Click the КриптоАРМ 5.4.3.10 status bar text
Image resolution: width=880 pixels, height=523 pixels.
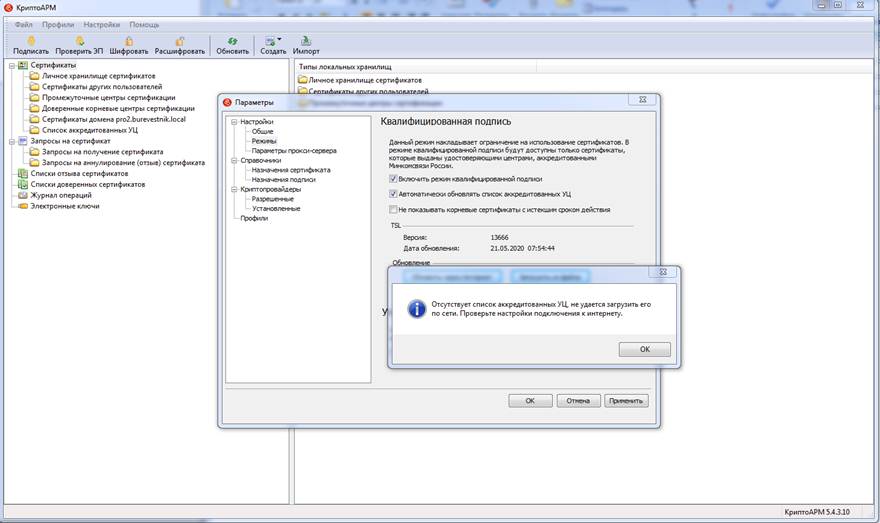817,512
